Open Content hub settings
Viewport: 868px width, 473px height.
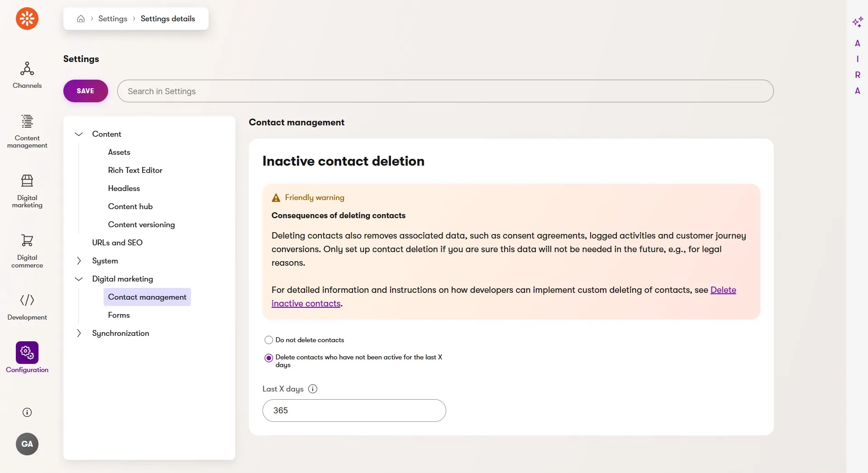[130, 206]
